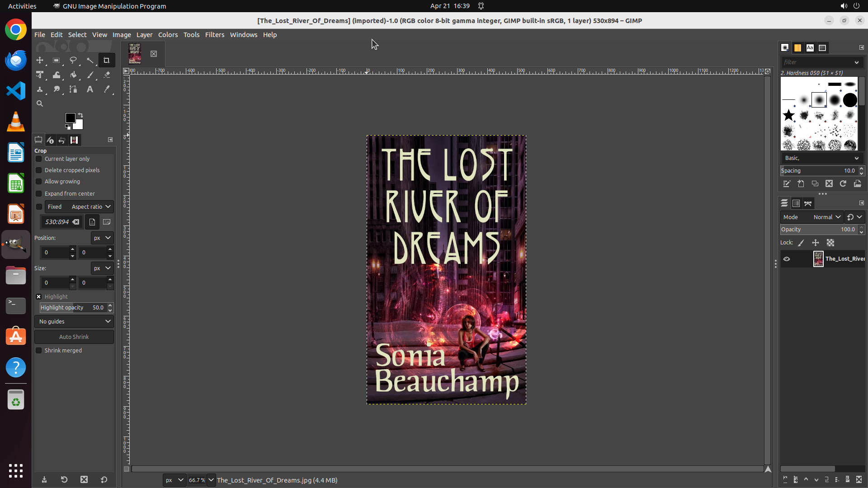
Task: Activate the Zoom magnifier tool
Action: [x=40, y=104]
